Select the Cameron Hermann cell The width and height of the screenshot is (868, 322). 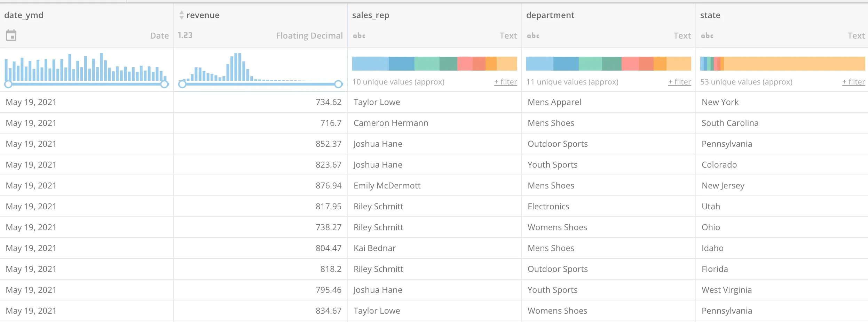click(391, 123)
